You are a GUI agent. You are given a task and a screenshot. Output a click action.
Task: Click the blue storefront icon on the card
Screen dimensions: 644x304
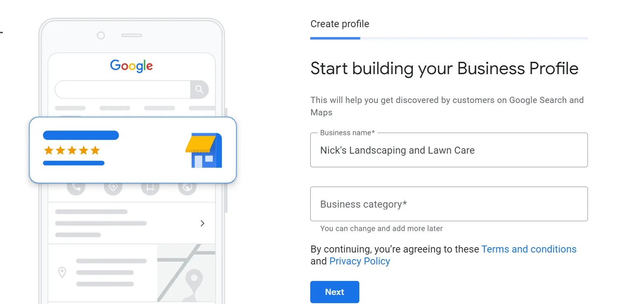204,150
